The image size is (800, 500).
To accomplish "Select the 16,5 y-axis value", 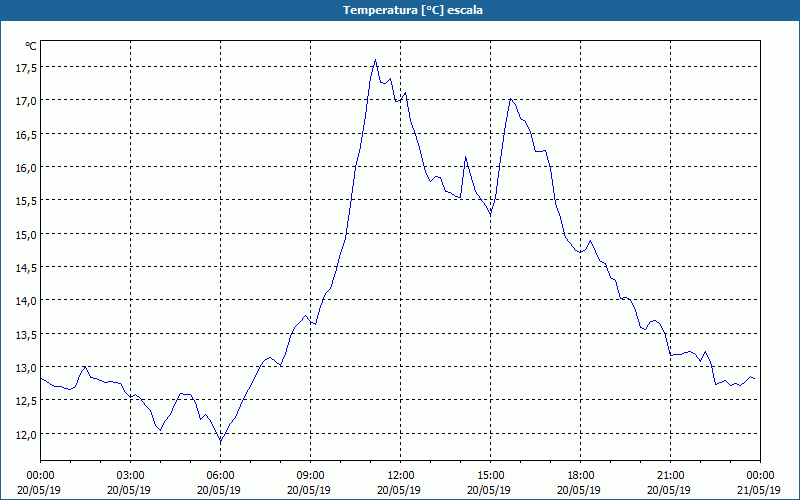I will (26, 134).
